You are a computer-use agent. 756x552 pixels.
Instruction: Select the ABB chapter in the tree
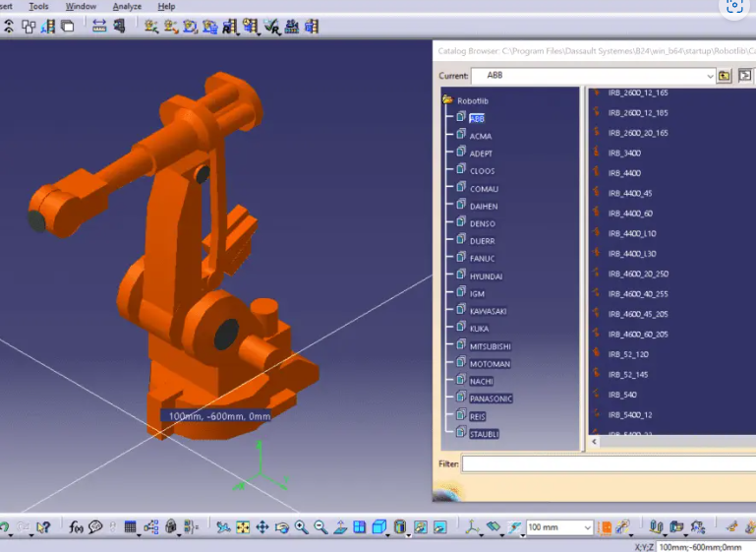[477, 119]
